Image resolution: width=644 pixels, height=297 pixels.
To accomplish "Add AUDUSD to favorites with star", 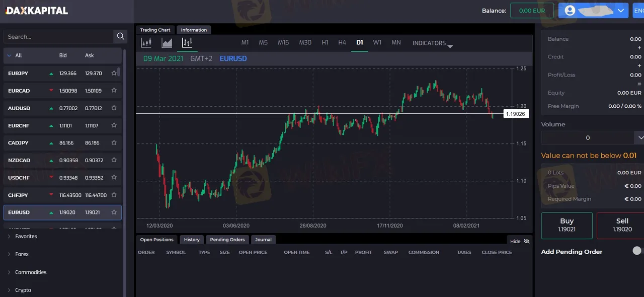I will (114, 108).
